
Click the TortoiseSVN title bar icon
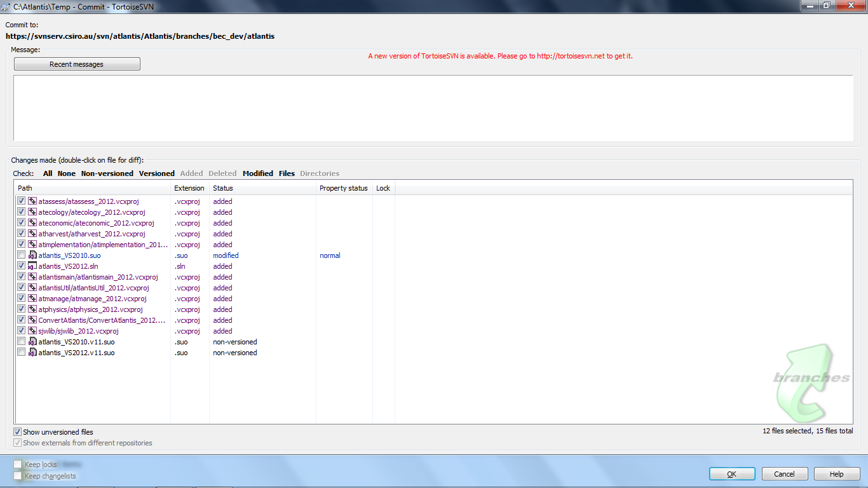6,6
